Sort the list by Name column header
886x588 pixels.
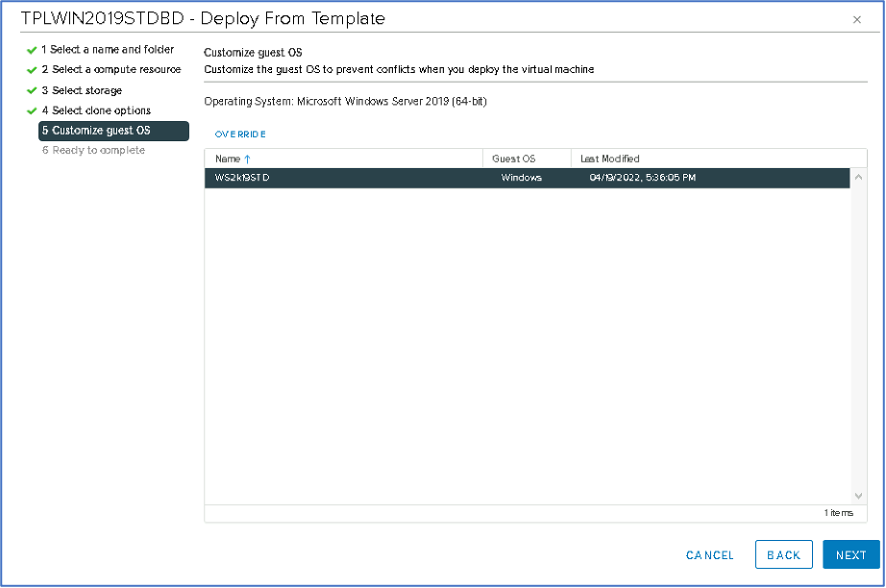pyautogui.click(x=228, y=159)
